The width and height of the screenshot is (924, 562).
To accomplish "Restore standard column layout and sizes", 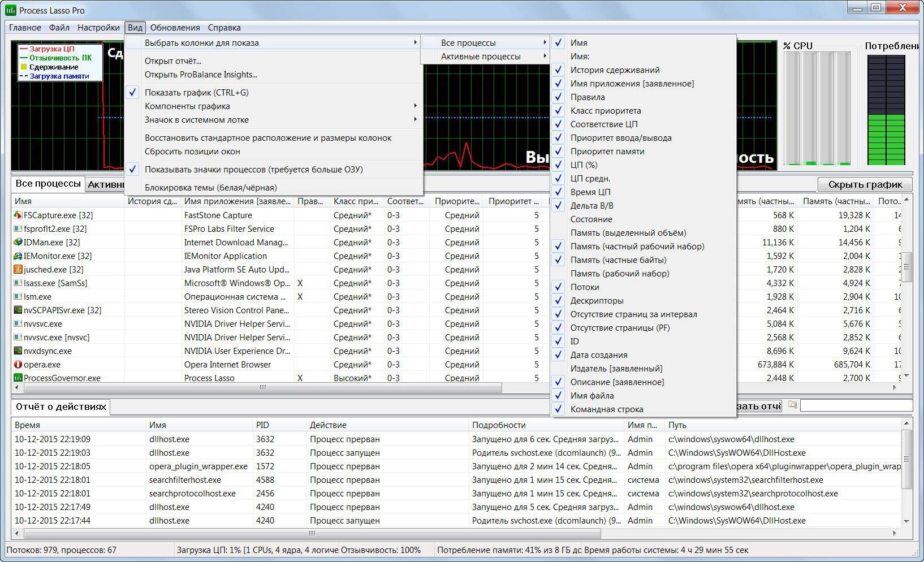I will coord(274,137).
